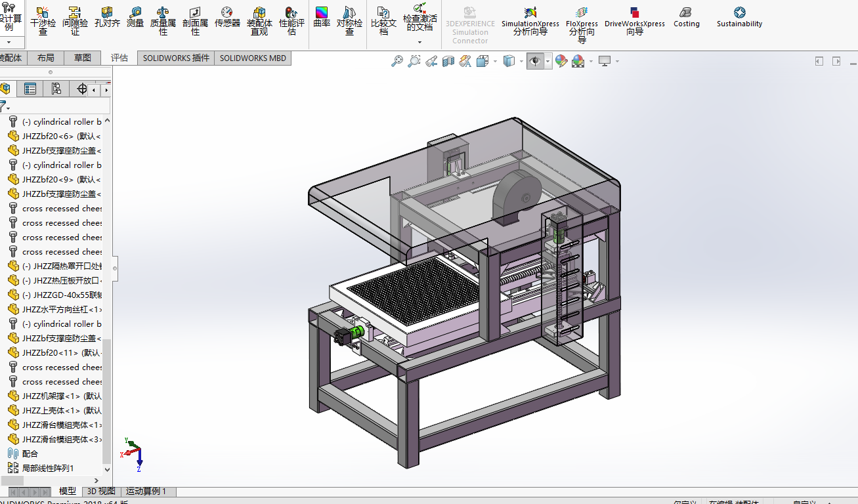
Task: Select JHZZ水平方向丝杠<1> component in the tree
Action: click(55, 309)
